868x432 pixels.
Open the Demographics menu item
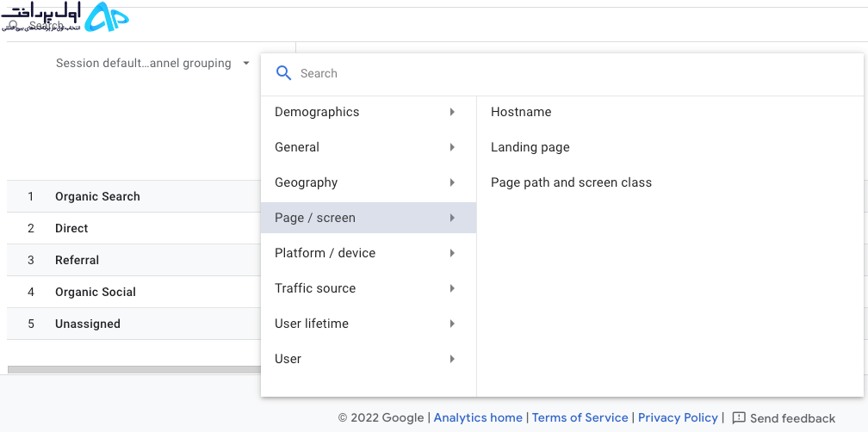tap(369, 112)
